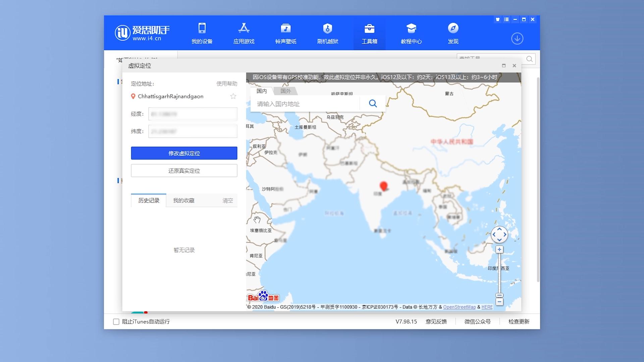Click the map search magnifier icon
Image resolution: width=644 pixels, height=362 pixels.
(373, 104)
